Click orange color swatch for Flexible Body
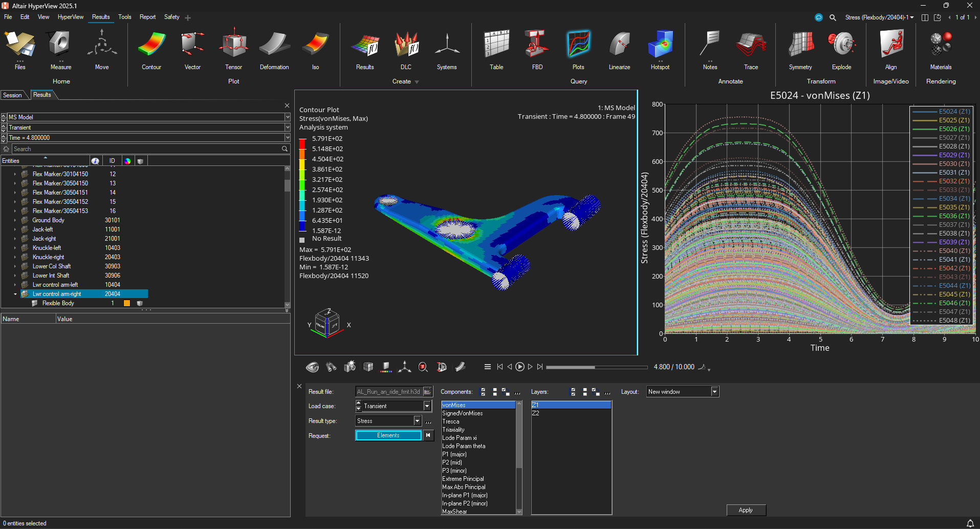980x529 pixels. [x=127, y=303]
